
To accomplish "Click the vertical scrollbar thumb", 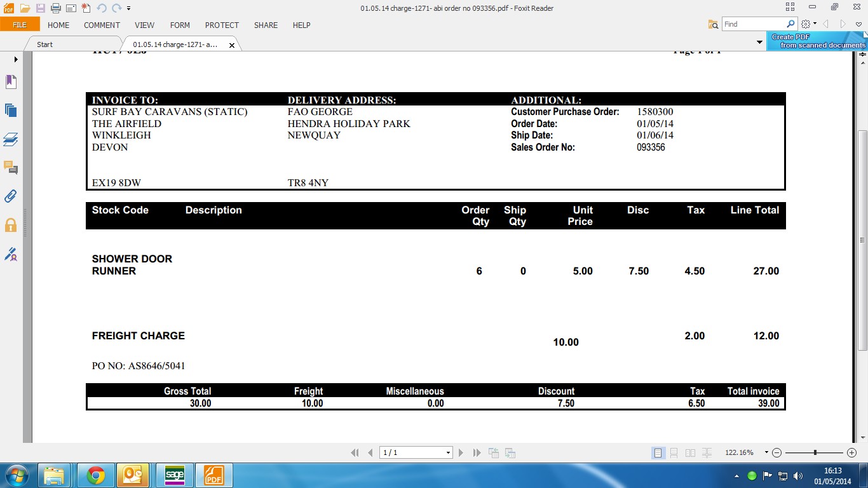I will (863, 240).
